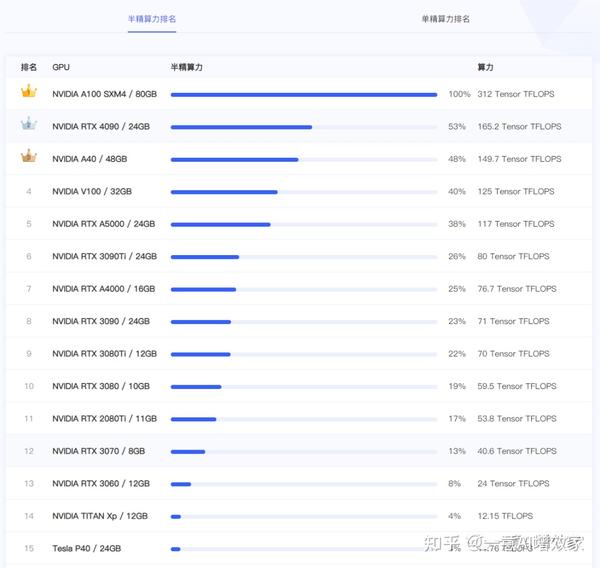Screen dimensions: 600x568
Task: Switch to the 单精算力排名 tab
Action: point(445,19)
